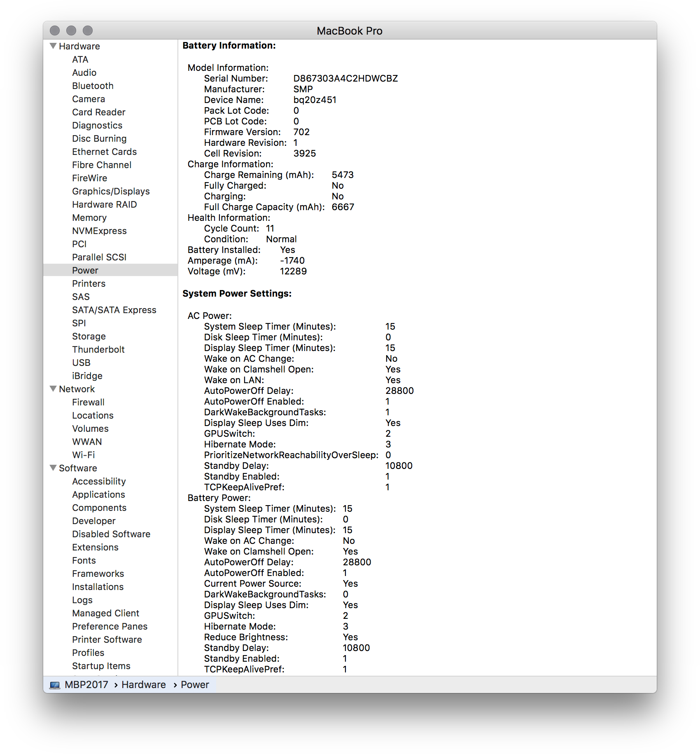Click the Battery Information heading
This screenshot has width=700, height=754.
tap(229, 45)
